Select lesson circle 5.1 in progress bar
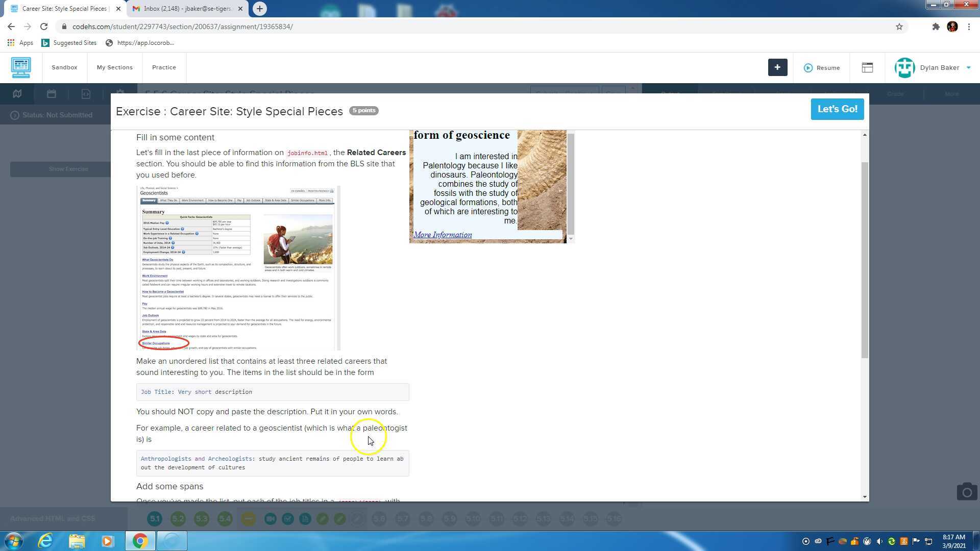The width and height of the screenshot is (980, 551). [155, 518]
